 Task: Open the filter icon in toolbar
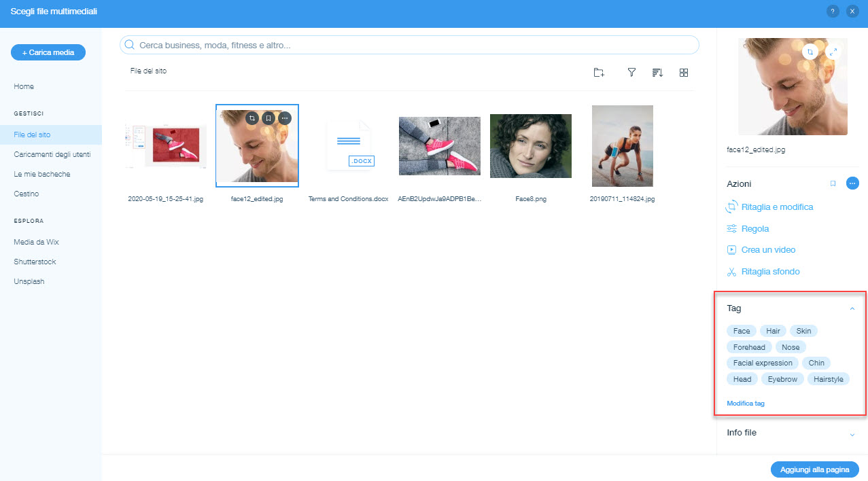click(x=631, y=73)
